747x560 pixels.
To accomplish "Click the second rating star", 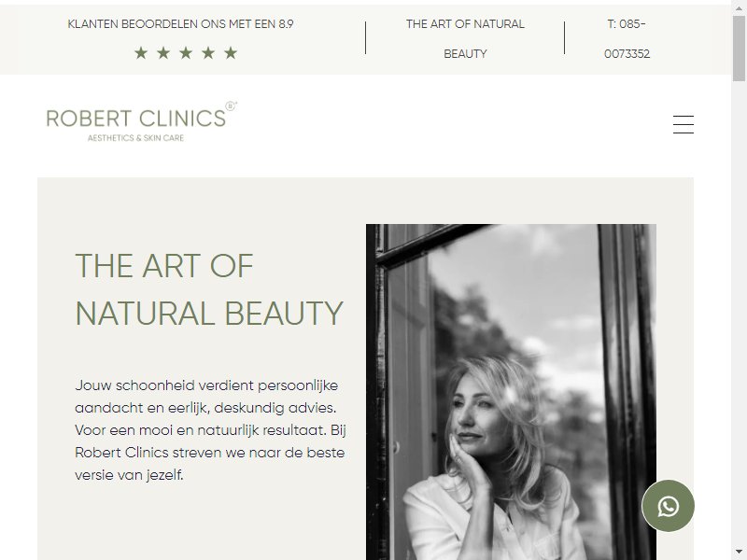I will (x=163, y=53).
